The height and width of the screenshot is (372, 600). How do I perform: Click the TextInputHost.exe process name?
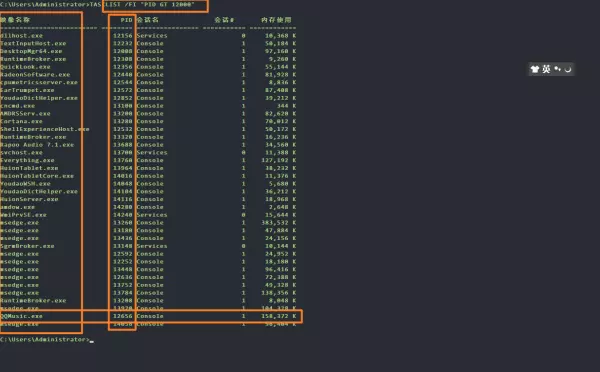coord(33,44)
